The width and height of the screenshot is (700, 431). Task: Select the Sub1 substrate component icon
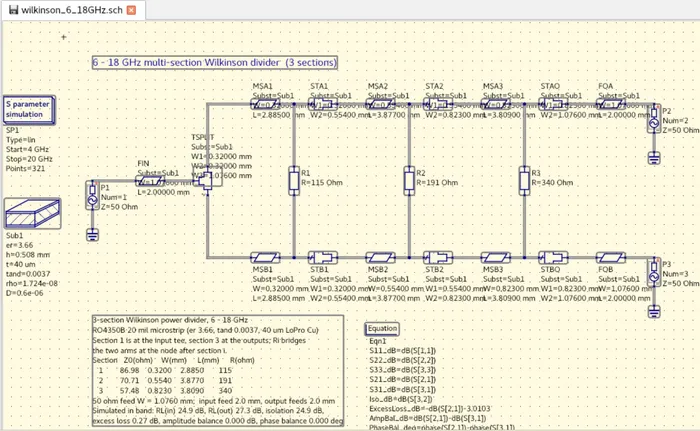[33, 213]
